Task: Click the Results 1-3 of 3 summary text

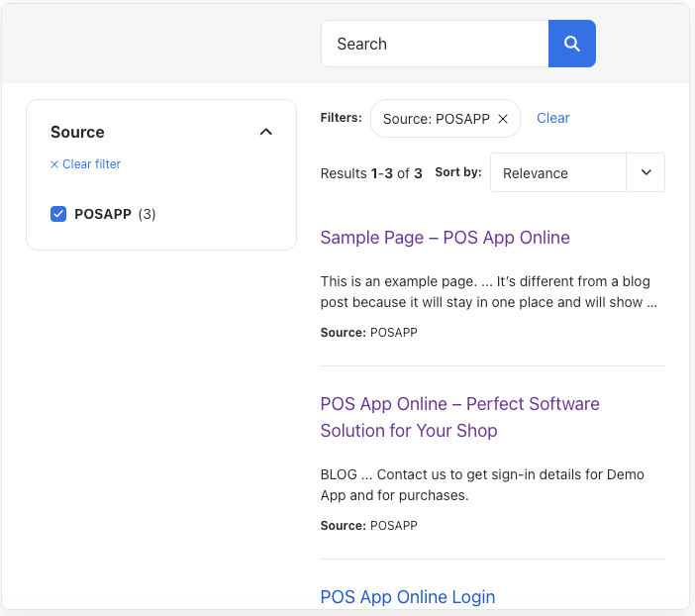Action: [371, 173]
